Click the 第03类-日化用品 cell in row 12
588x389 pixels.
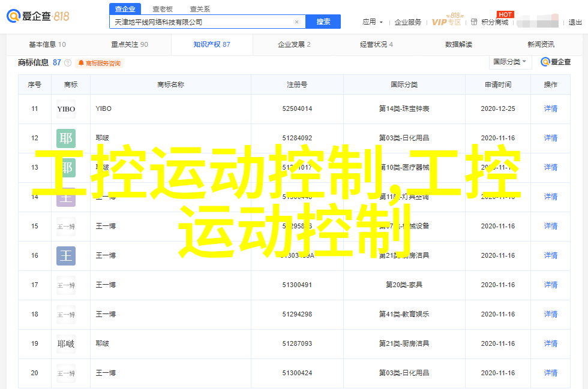click(x=404, y=138)
